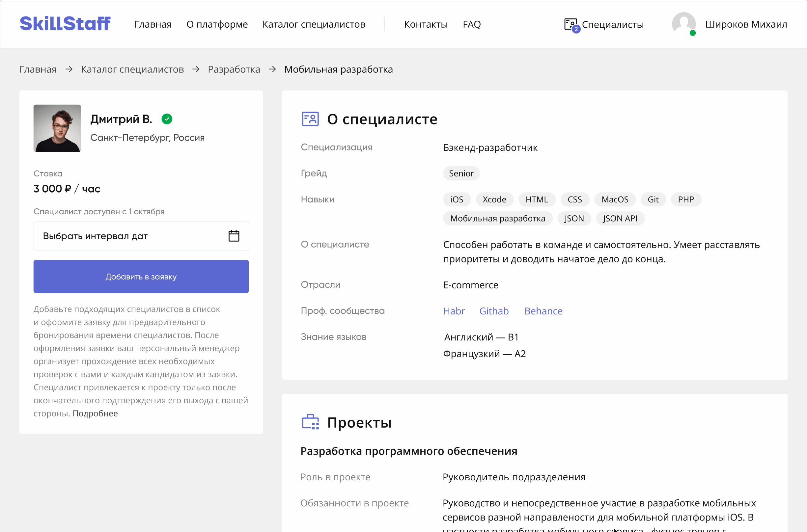This screenshot has height=532, width=807.
Task: Click the 3 000 ₽ / час rate
Action: [67, 189]
